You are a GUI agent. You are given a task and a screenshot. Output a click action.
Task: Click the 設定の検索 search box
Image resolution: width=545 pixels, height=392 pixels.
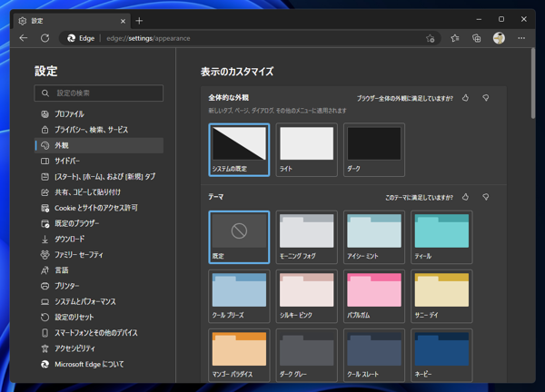(99, 93)
